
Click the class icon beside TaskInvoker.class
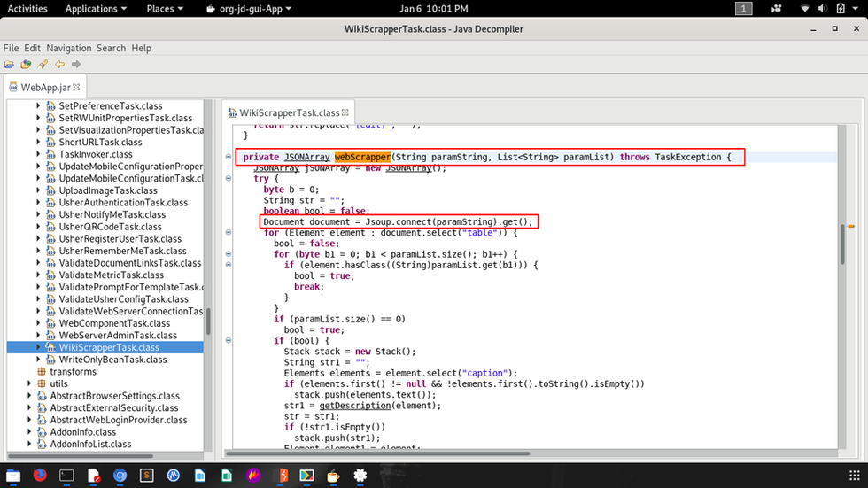[50, 154]
